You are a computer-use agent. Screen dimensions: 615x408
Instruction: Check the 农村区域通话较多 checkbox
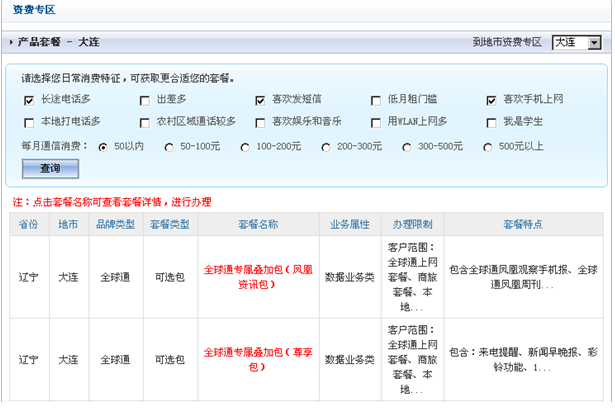point(145,123)
